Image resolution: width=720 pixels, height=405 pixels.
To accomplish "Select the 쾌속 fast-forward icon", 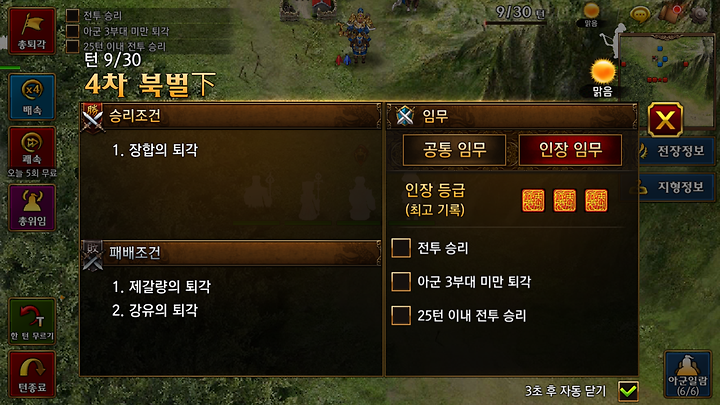I will [32, 148].
